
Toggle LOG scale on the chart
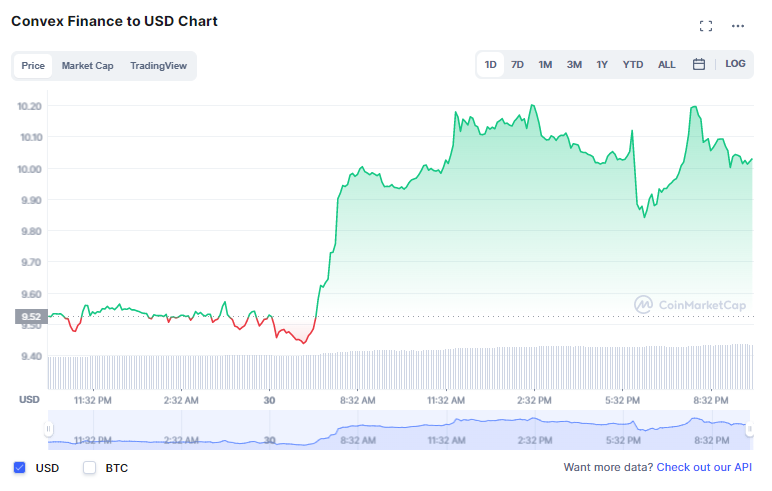coord(735,64)
